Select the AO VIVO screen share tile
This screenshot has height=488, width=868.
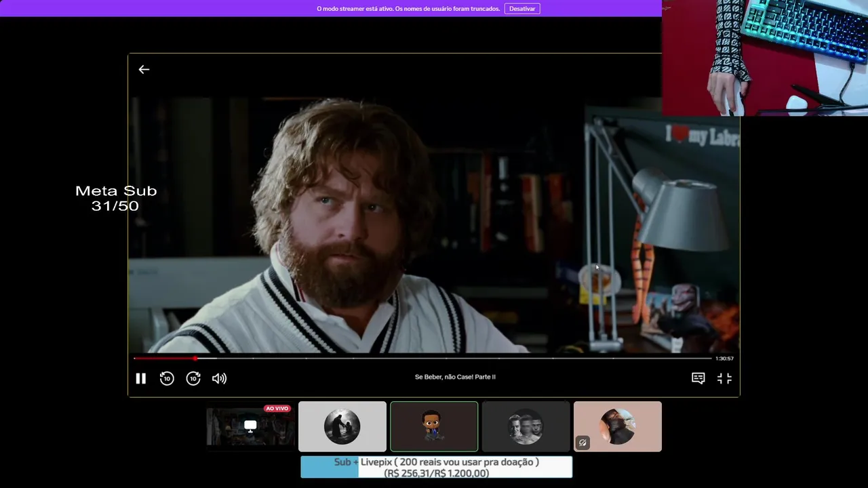250,426
